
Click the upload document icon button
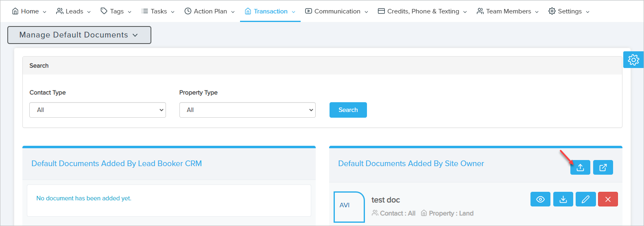point(580,167)
